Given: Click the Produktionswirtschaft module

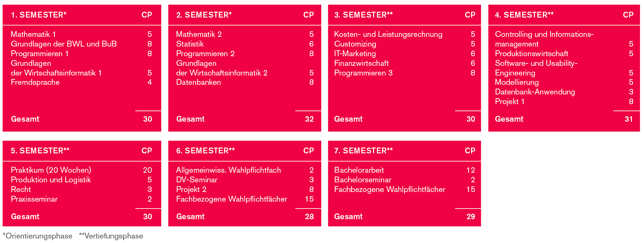Looking at the screenshot, I should (x=531, y=54).
